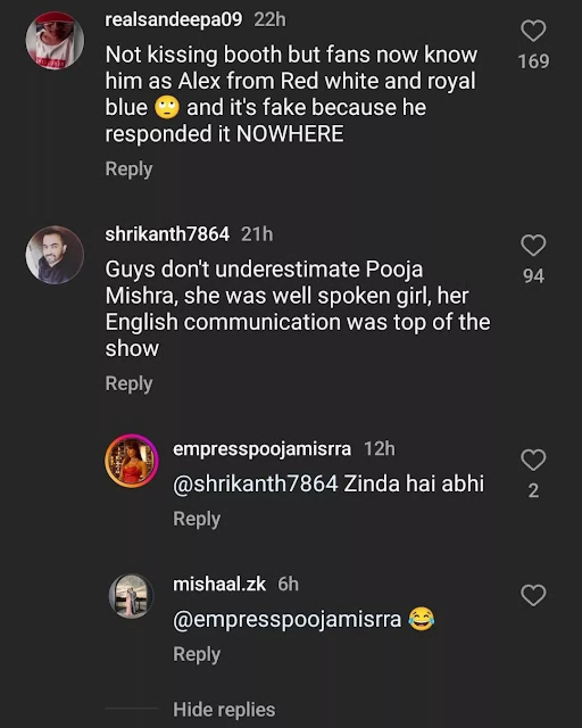Open empresspoojamisrra username link
The height and width of the screenshot is (728, 582).
click(x=262, y=449)
